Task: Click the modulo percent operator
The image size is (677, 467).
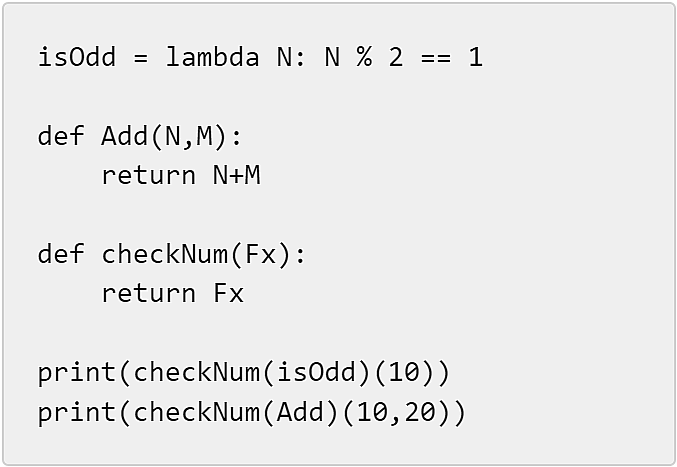Action: click(x=364, y=57)
